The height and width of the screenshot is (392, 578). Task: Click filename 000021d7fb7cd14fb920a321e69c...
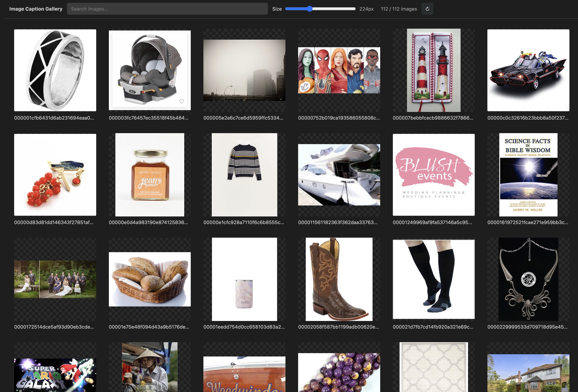click(433, 327)
